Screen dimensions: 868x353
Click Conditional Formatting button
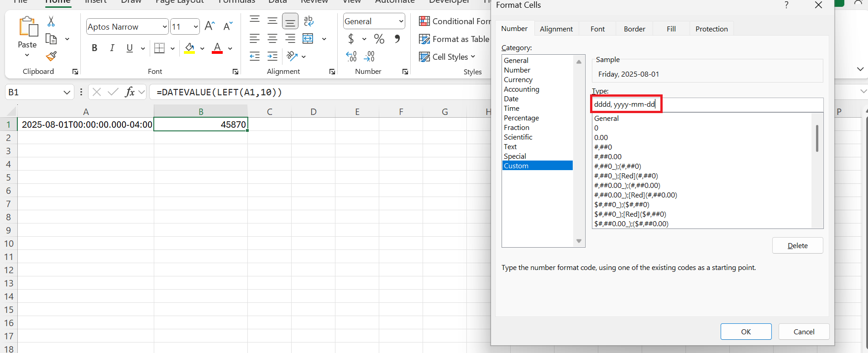click(x=455, y=21)
